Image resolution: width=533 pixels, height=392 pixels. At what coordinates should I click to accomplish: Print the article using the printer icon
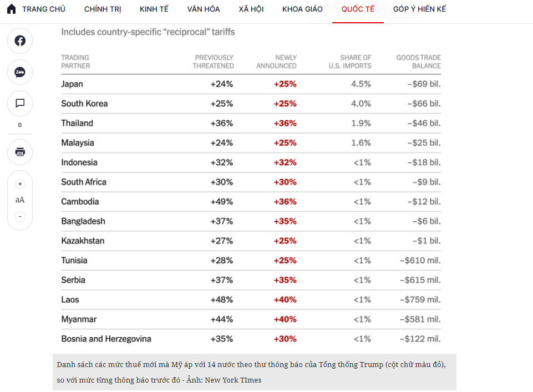coord(20,152)
